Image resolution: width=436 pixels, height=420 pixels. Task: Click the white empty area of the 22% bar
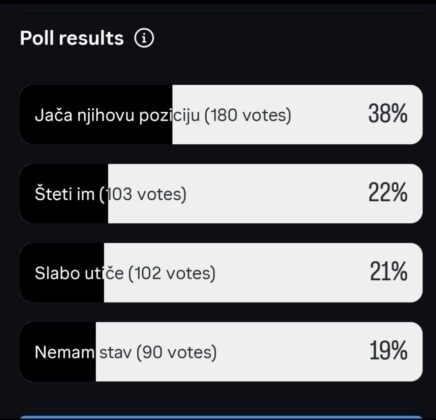tap(277, 194)
